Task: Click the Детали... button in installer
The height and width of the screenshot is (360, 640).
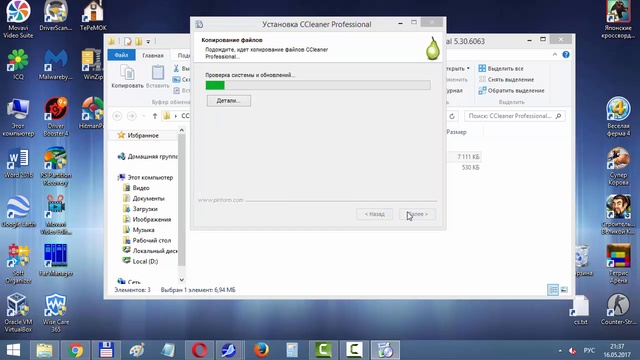Action: pos(229,101)
